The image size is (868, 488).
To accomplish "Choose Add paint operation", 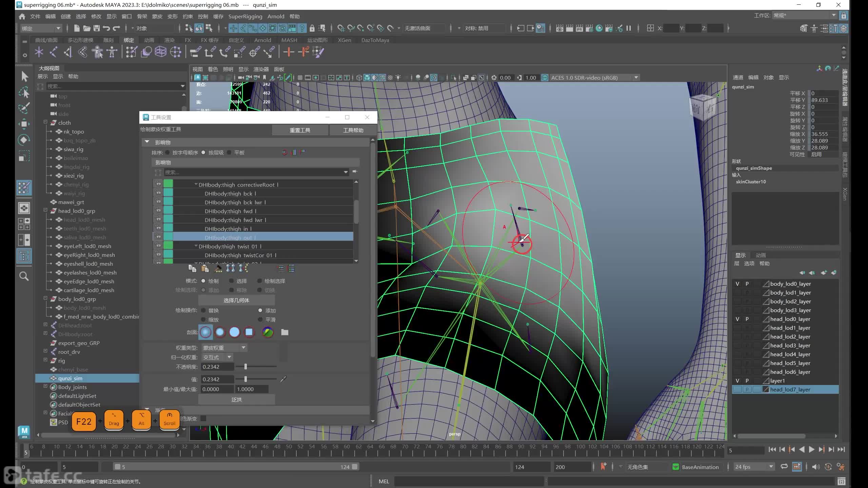I will (260, 310).
